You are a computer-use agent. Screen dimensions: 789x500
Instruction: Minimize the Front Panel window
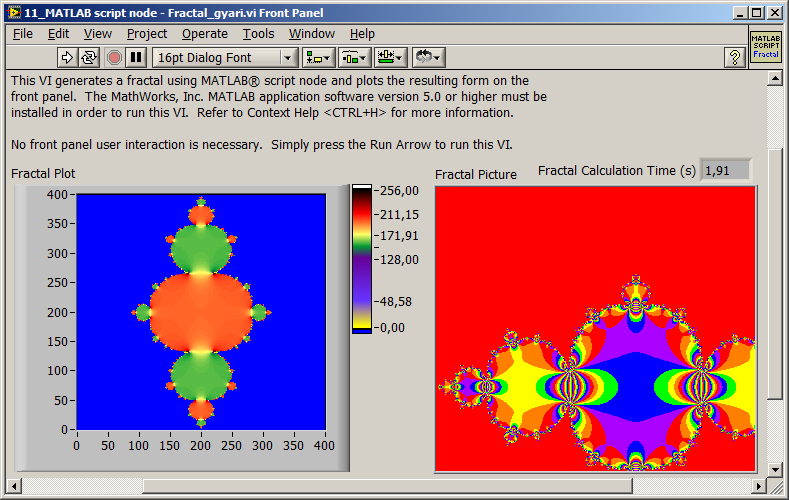(x=739, y=13)
